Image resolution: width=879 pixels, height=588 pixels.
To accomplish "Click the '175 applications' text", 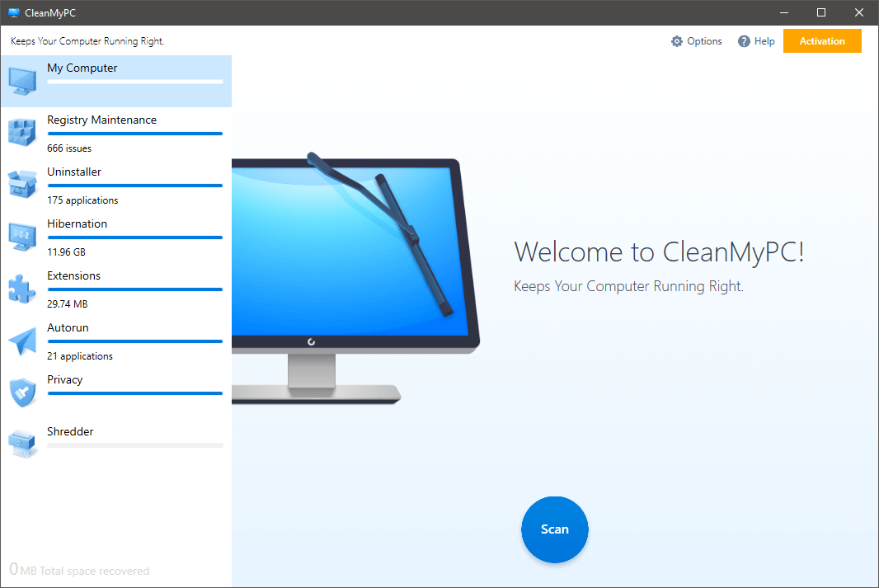I will 82,200.
